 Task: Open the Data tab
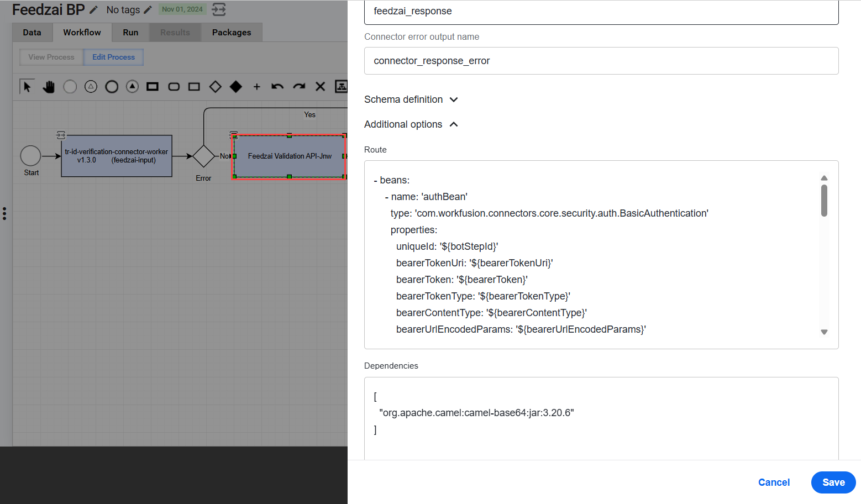(32, 33)
